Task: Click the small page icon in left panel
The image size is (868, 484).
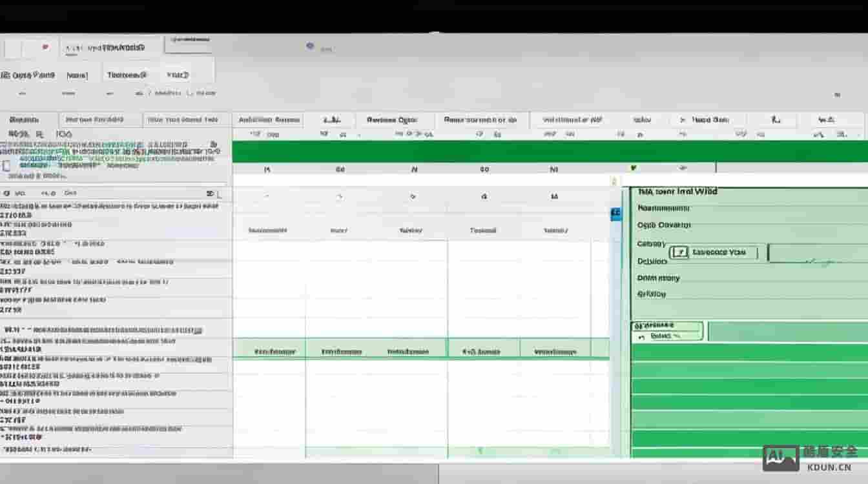Action: click(x=6, y=166)
